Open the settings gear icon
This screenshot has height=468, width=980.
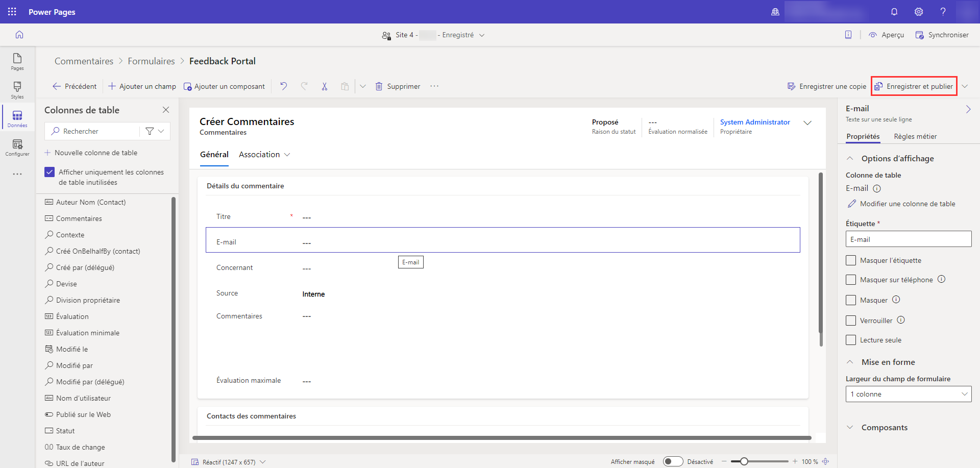point(919,12)
